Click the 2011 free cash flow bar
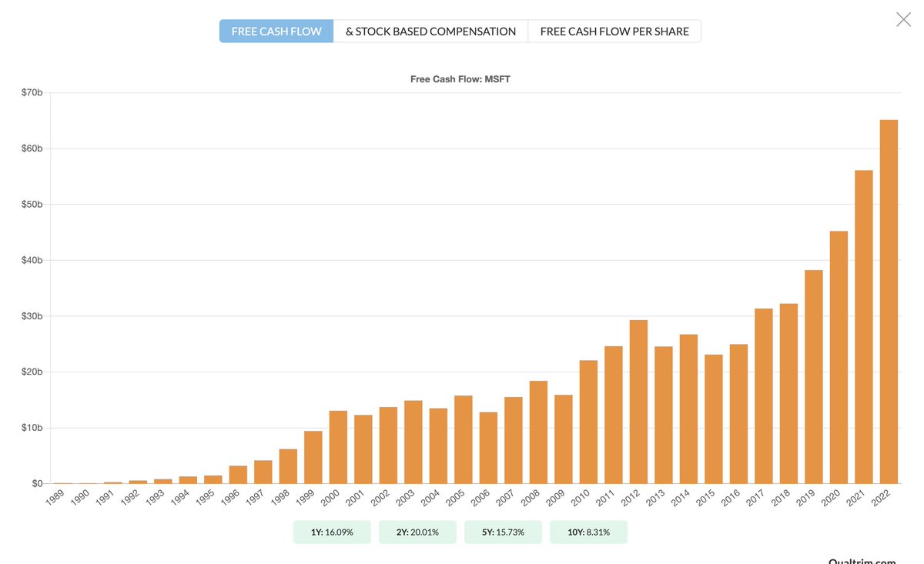 point(614,415)
